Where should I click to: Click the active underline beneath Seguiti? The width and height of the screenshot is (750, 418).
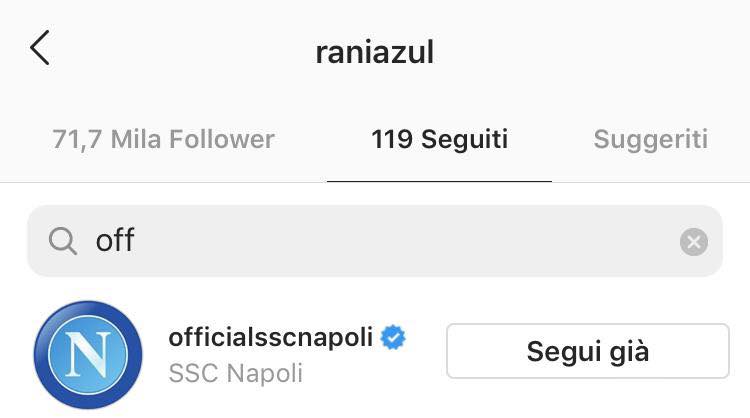439,181
